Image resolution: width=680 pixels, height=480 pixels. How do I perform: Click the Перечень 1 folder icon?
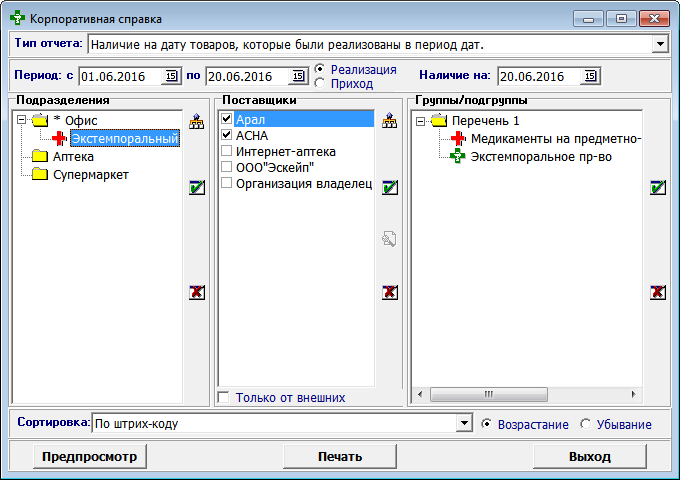(439, 120)
